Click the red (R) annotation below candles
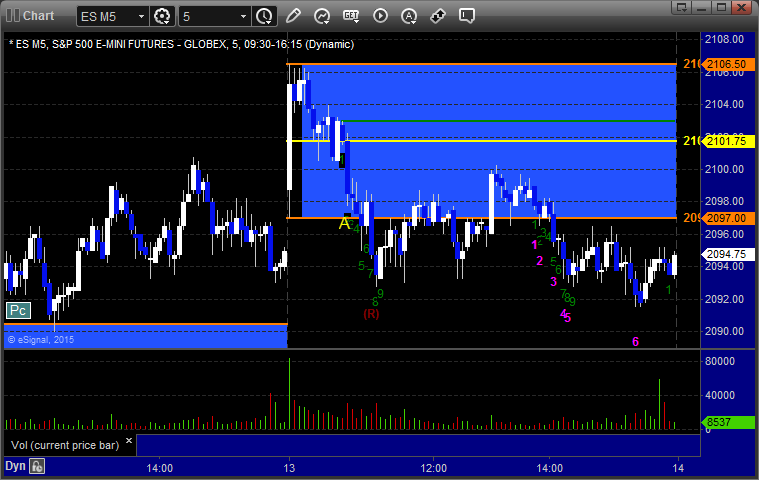Screen dimensions: 759x480 click(371, 314)
